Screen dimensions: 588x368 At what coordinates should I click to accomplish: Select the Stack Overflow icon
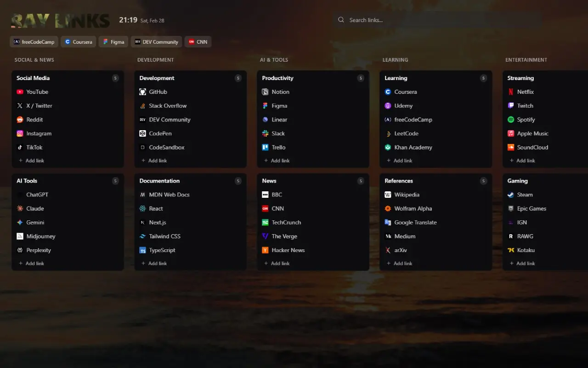tap(142, 106)
